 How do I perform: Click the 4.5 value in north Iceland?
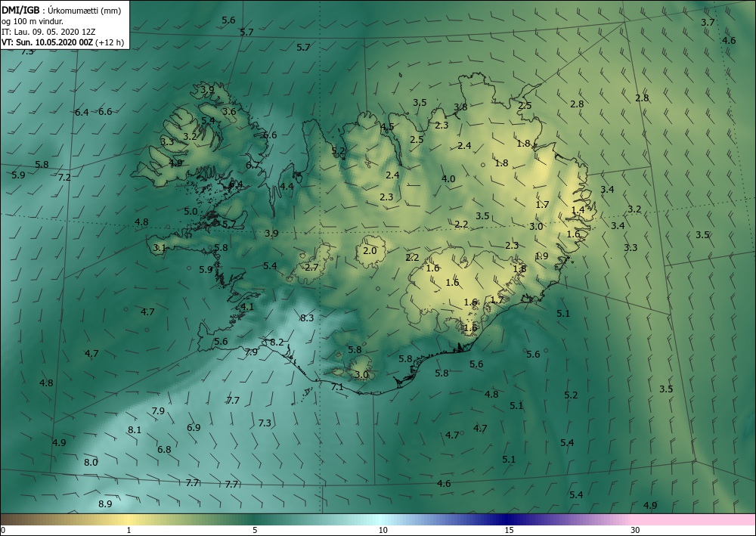(x=387, y=127)
